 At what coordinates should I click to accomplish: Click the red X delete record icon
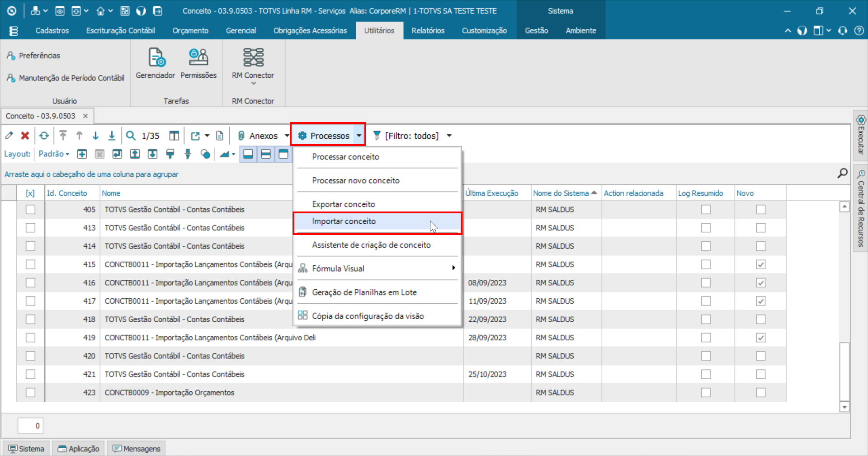(25, 136)
